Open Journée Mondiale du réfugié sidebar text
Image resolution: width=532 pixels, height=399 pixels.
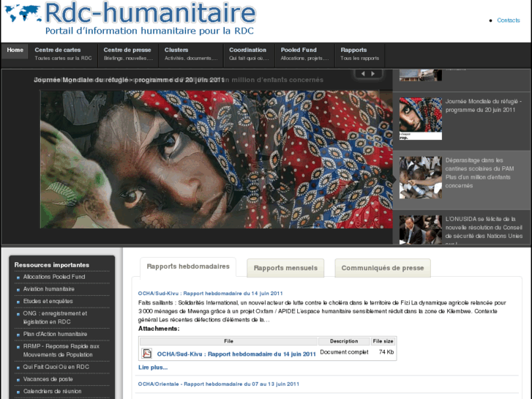(483, 105)
